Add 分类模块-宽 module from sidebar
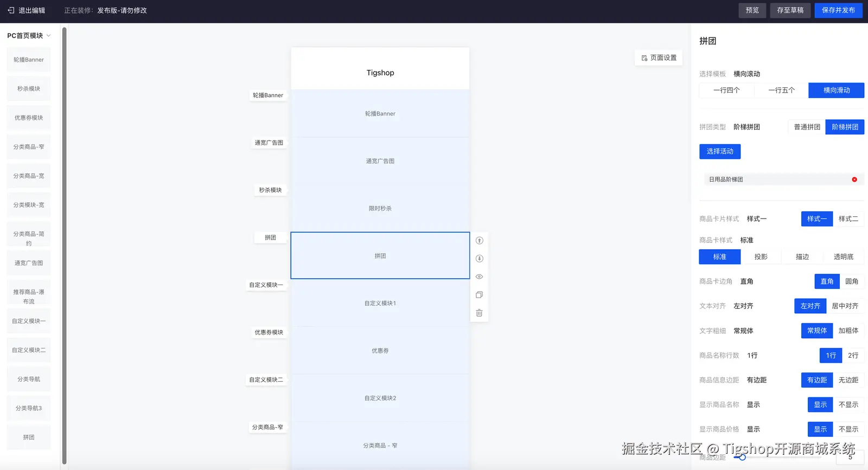868x470 pixels. click(x=29, y=205)
